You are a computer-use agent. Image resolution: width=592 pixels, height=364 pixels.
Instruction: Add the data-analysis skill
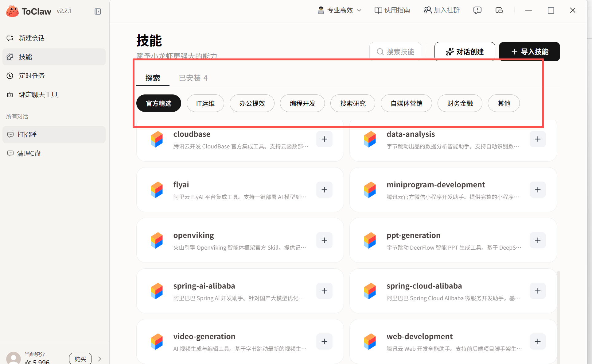point(538,139)
